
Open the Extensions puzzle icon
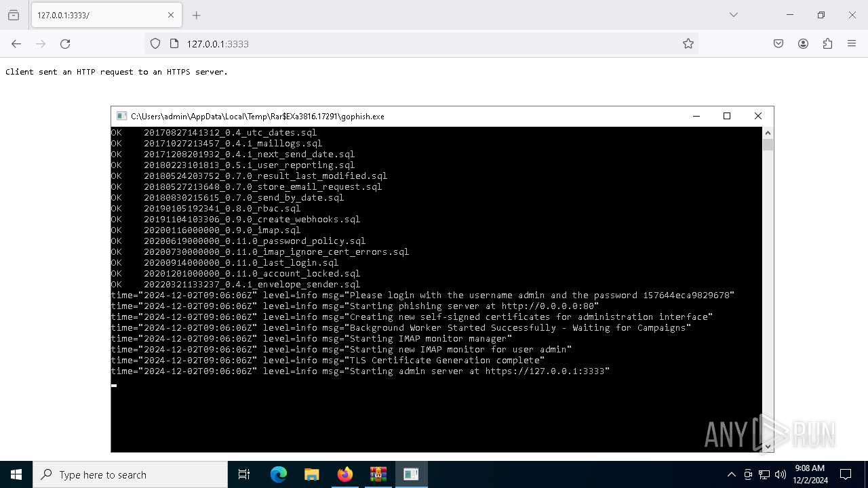coord(827,43)
